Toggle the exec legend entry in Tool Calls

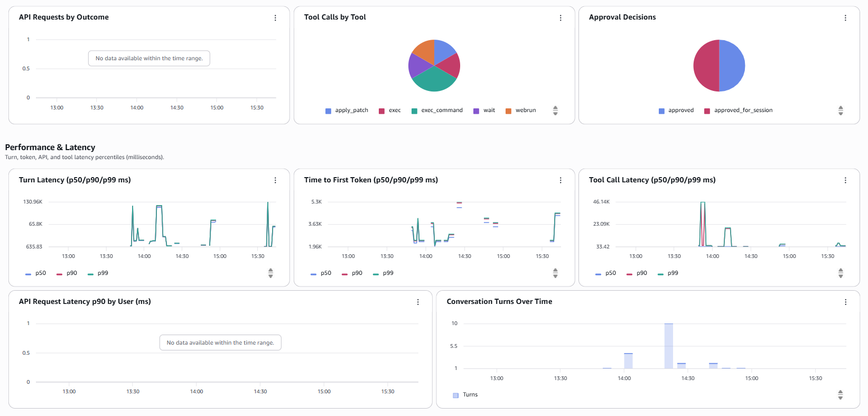click(390, 110)
